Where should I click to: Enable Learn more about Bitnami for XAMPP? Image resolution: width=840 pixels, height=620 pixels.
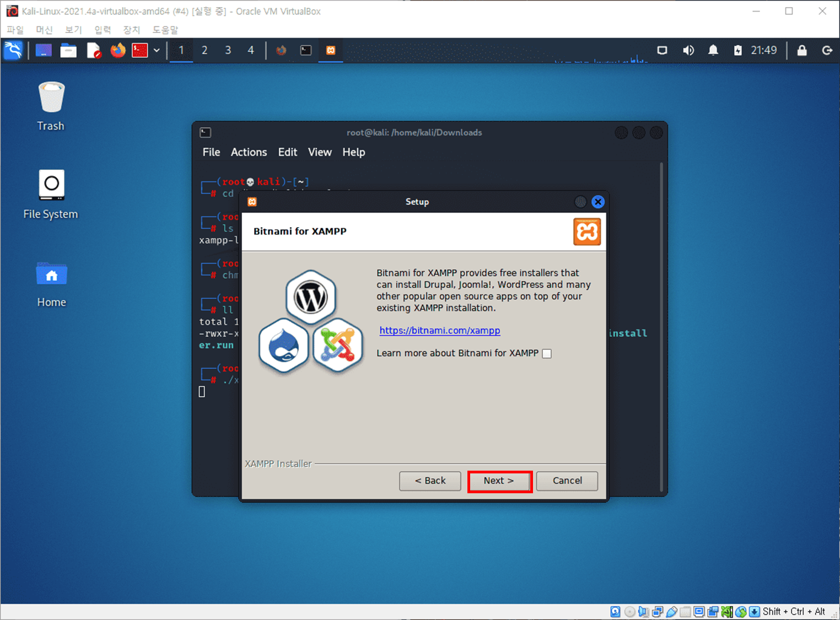(546, 353)
